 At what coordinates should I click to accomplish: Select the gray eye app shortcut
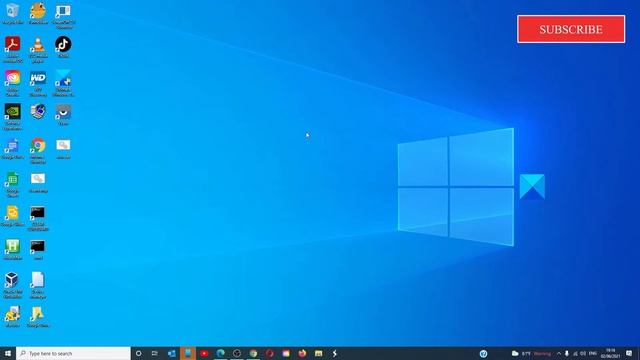coord(63,114)
